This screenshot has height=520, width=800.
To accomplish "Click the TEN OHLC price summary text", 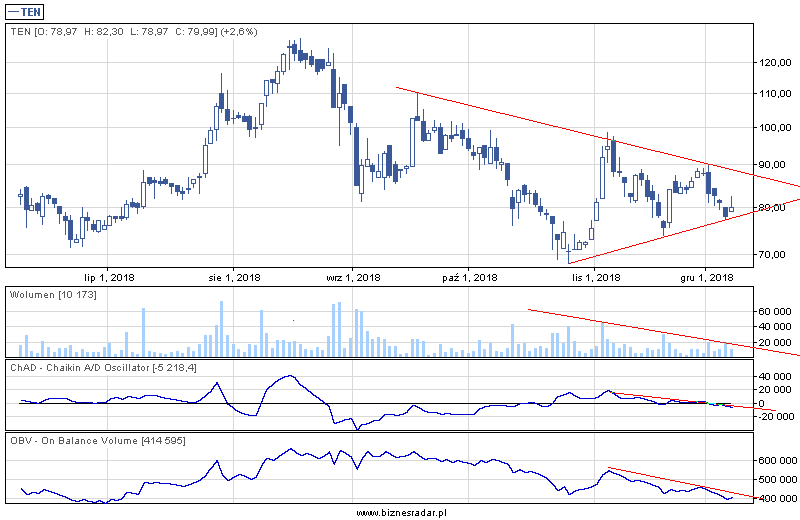I will click(x=134, y=32).
